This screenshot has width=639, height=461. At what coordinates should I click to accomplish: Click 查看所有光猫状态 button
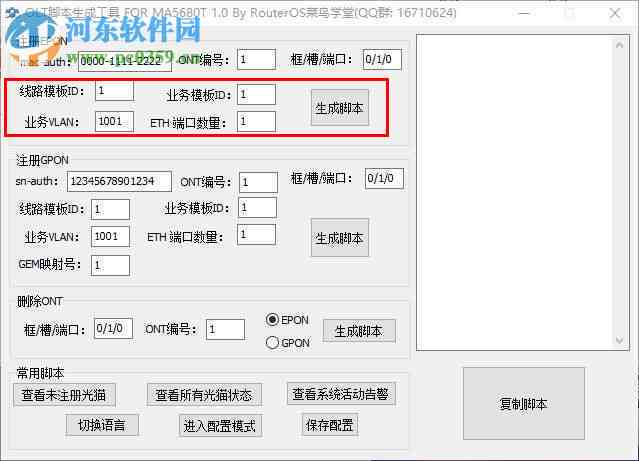(x=204, y=395)
